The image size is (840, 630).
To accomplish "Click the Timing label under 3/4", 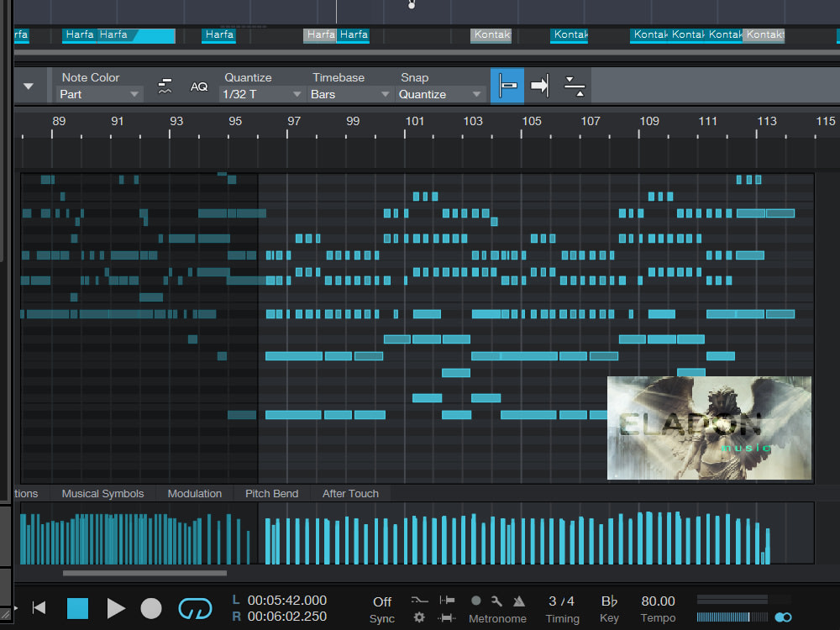I will pyautogui.click(x=562, y=618).
